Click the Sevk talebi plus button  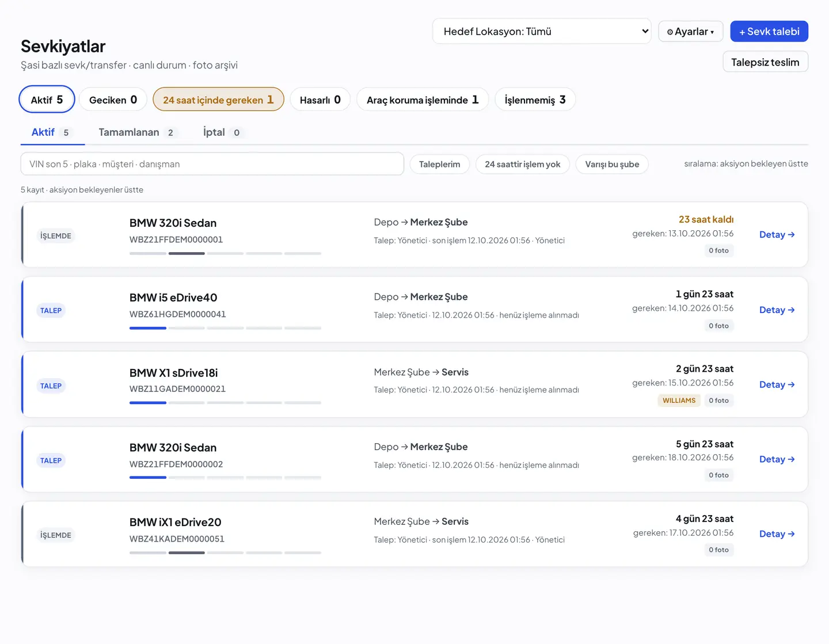pos(769,31)
